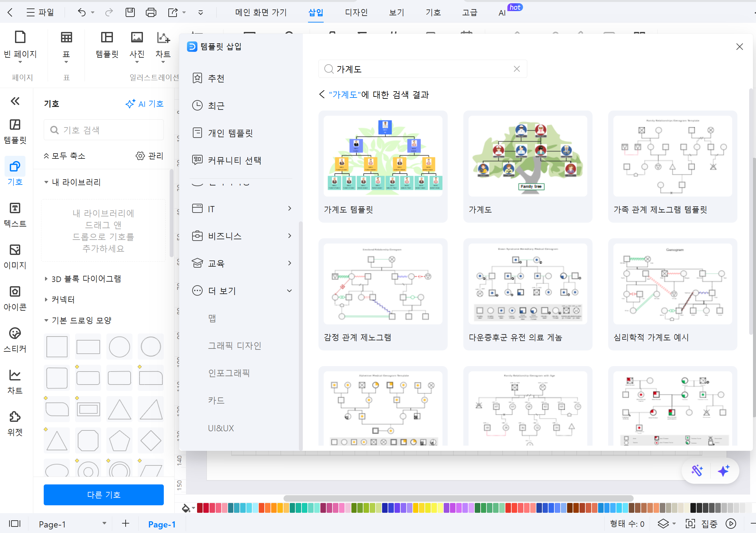Screen dimensions: 756x533
Task: Open the quick access toolbar dropdown
Action: 201,12
